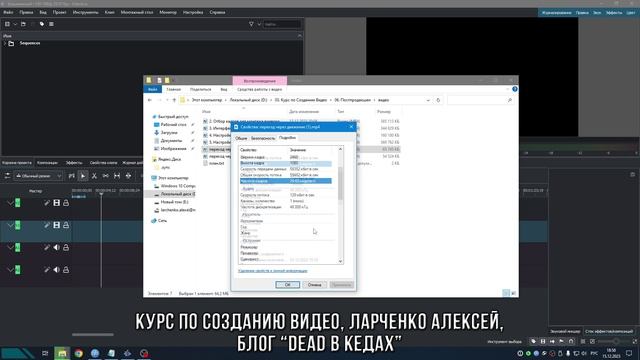The image size is (640, 360).
Task: Click the pencil effects icon on bottom audio track
Action: (47, 270)
